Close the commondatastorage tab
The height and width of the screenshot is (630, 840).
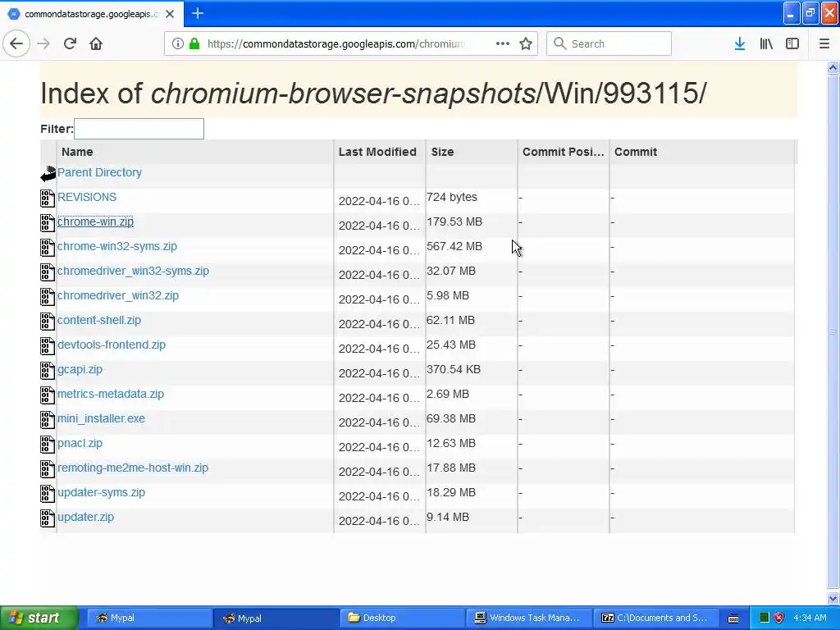(x=170, y=14)
